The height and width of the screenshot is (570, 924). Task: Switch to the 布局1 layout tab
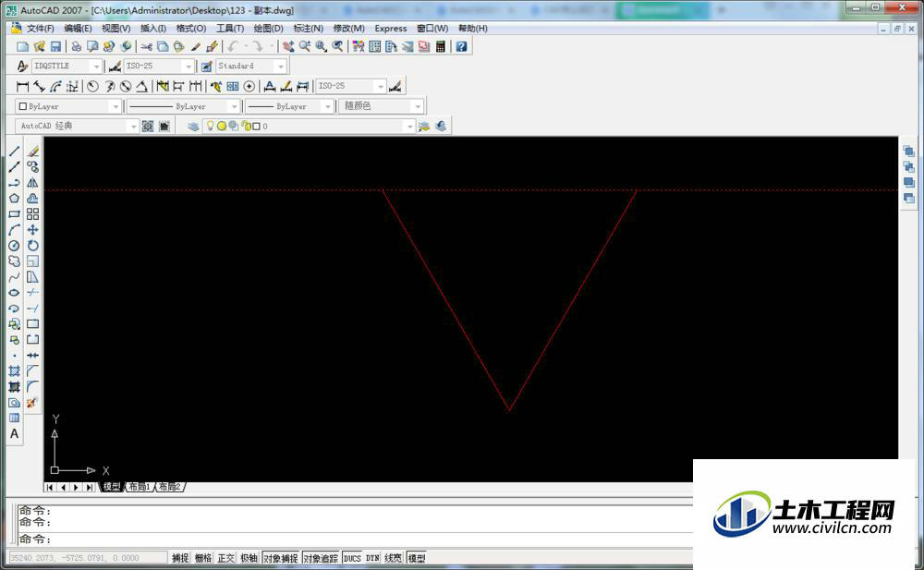[140, 487]
